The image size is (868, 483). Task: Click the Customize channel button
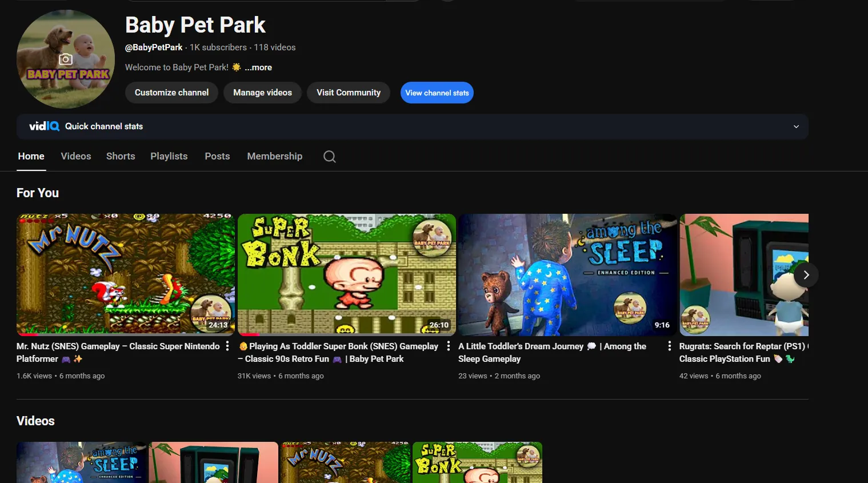(x=171, y=93)
